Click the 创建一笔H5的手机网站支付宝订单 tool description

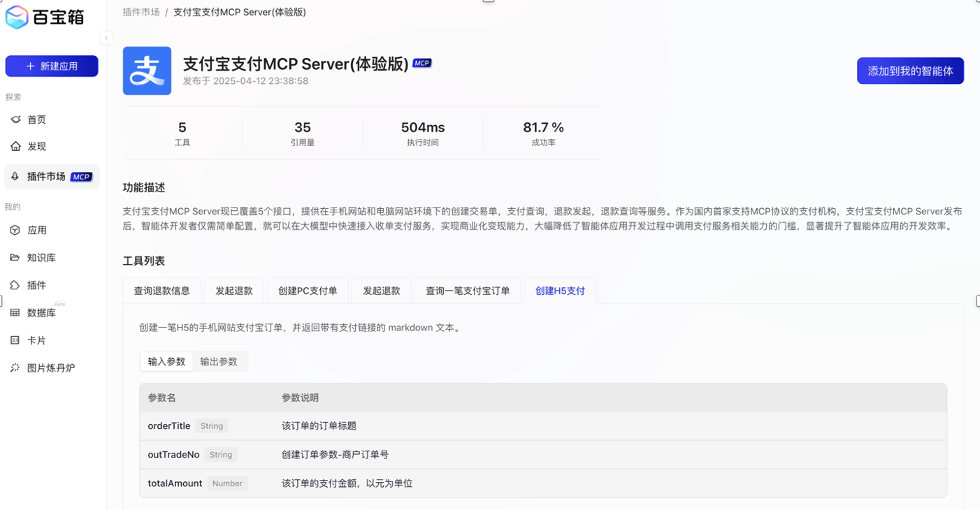(300, 327)
